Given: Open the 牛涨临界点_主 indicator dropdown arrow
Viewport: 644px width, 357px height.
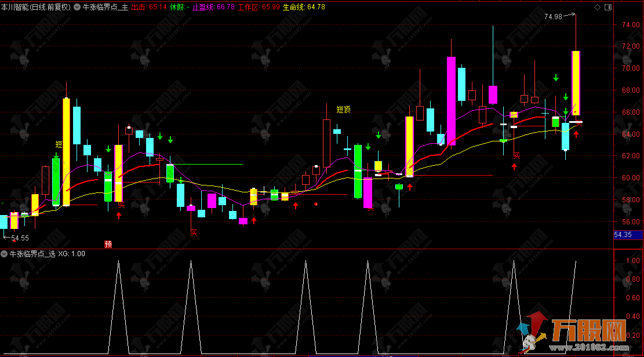Looking at the screenshot, I should pos(78,7).
